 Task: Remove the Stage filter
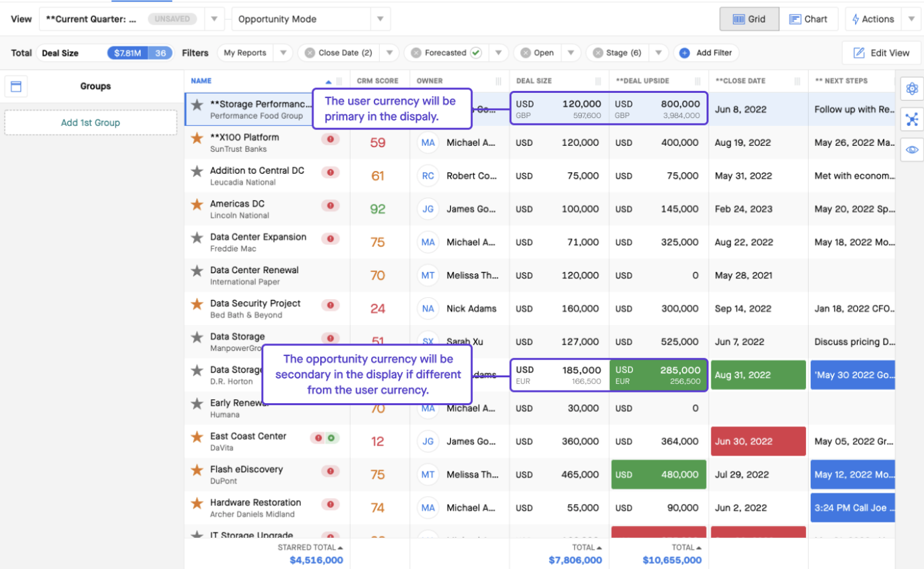597,53
